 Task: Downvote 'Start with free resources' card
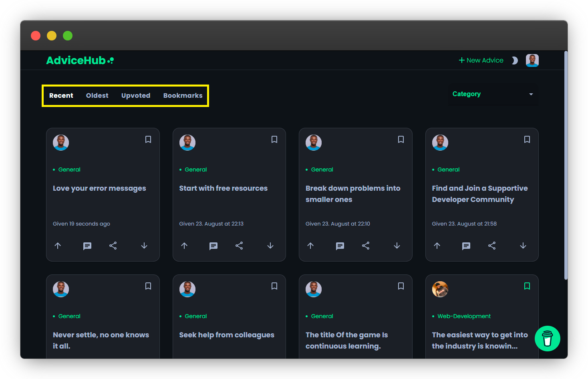[270, 246]
